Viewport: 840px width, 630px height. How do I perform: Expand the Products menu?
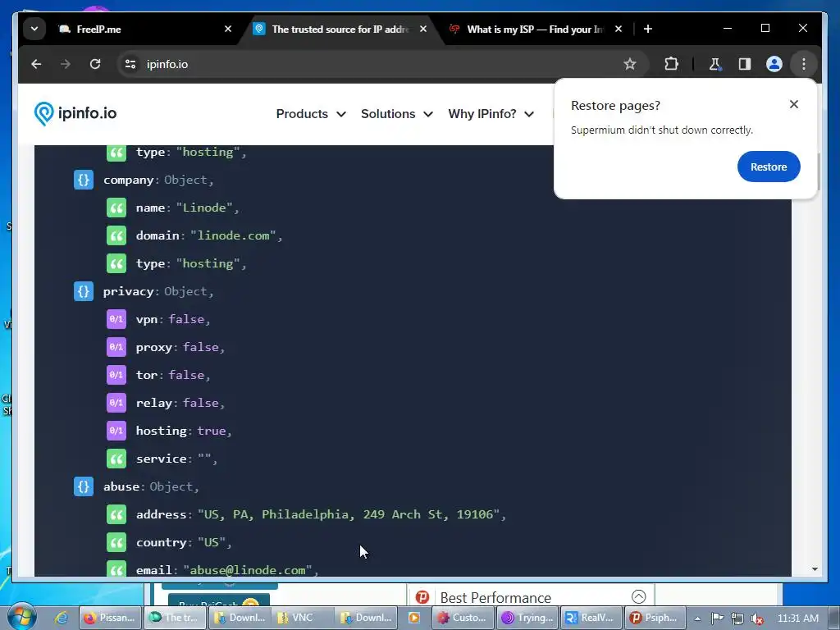pyautogui.click(x=311, y=113)
